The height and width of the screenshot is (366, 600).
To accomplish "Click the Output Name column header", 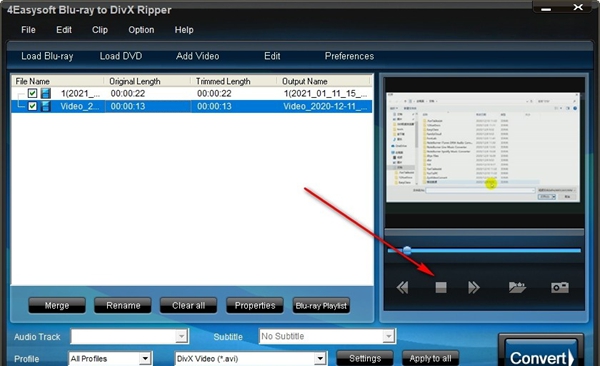I will pyautogui.click(x=324, y=81).
